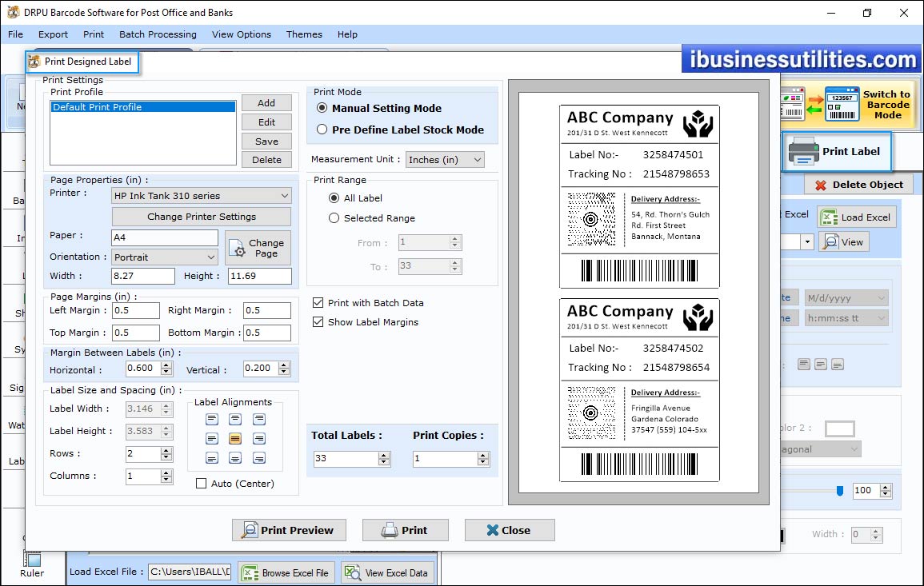
Task: Click Edit print profile button
Action: click(x=266, y=122)
